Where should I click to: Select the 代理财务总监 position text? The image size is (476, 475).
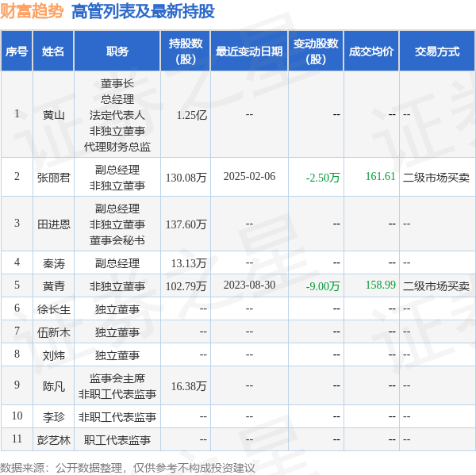coord(117,147)
